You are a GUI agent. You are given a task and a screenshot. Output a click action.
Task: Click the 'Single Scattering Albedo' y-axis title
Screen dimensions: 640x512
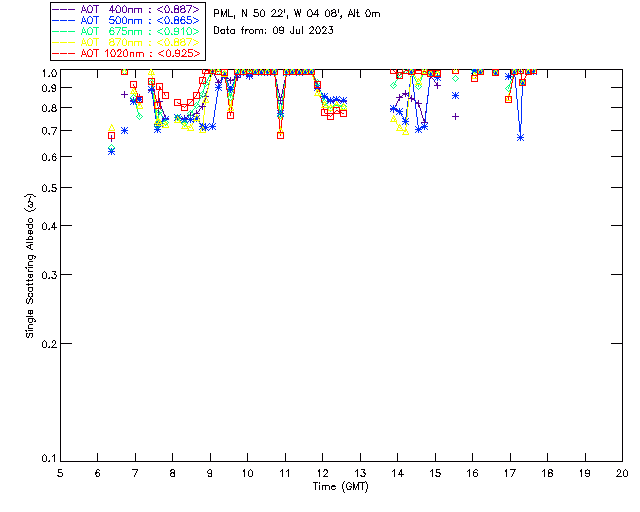click(30, 266)
